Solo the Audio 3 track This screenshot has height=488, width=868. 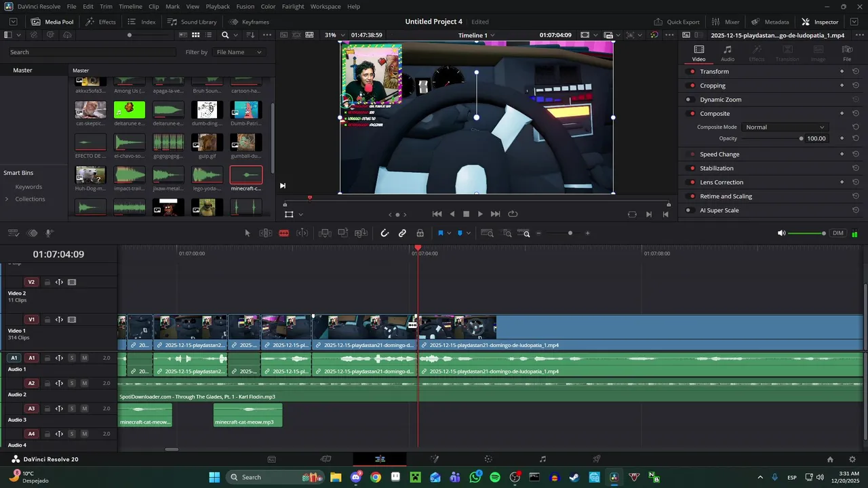coord(72,409)
